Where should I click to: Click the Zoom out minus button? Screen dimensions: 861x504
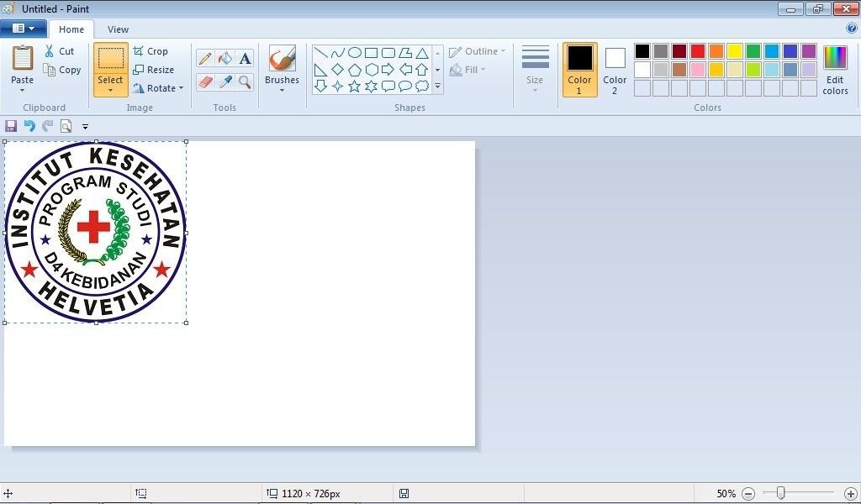coord(748,494)
